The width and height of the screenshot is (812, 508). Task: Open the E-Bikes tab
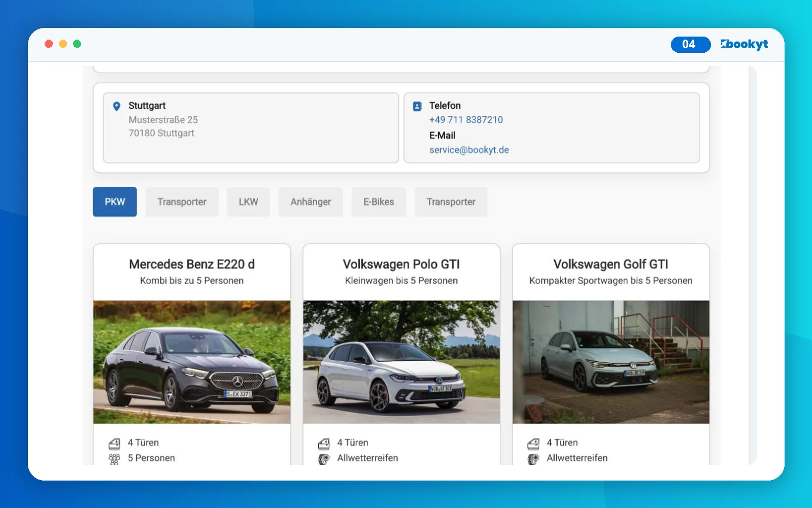pyautogui.click(x=379, y=202)
